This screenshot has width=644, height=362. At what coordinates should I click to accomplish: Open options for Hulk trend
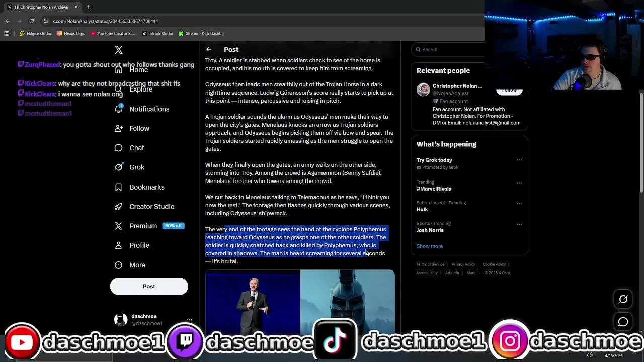click(x=519, y=203)
